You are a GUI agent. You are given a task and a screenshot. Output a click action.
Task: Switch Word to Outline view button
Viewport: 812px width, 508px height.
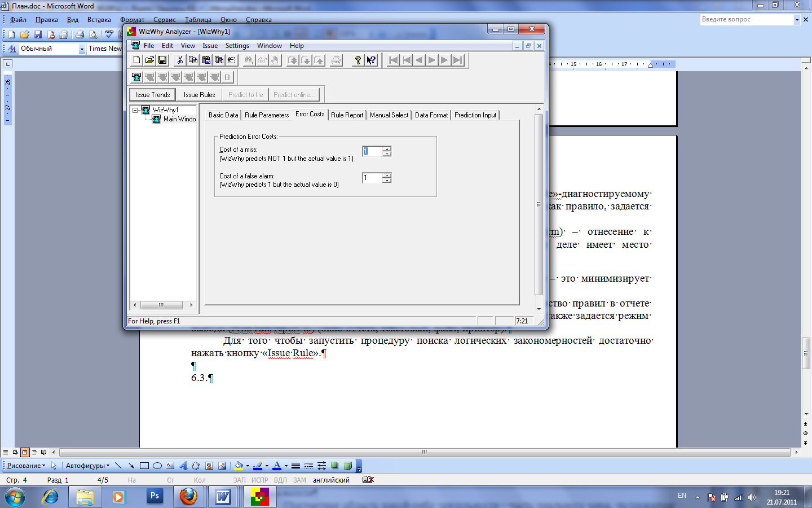(x=34, y=452)
